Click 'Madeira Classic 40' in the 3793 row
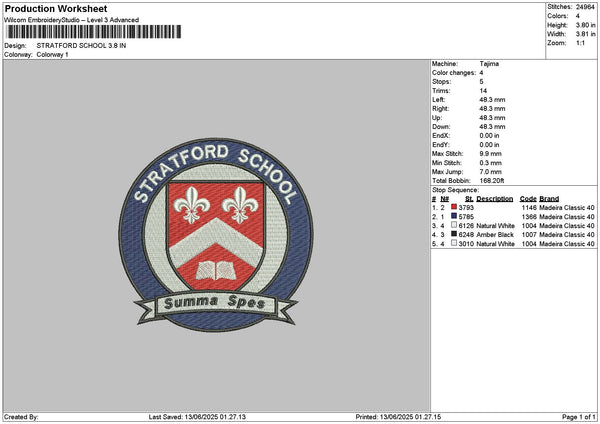Image resolution: width=600 pixels, height=424 pixels. [x=567, y=207]
